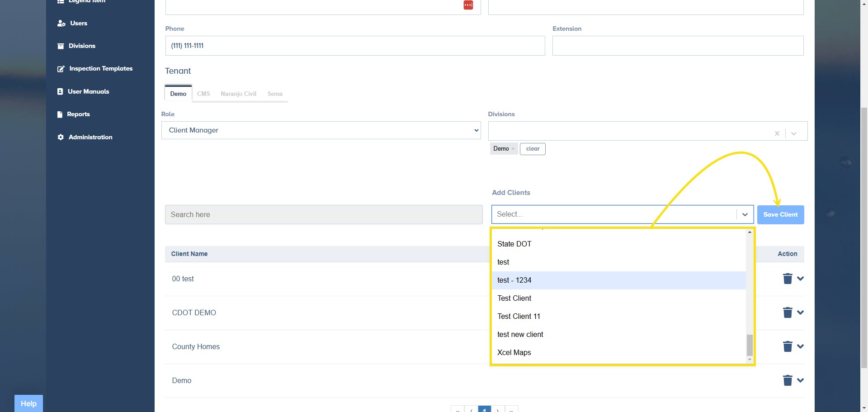Switch to the CMS tenant tab
The image size is (868, 412).
click(203, 94)
